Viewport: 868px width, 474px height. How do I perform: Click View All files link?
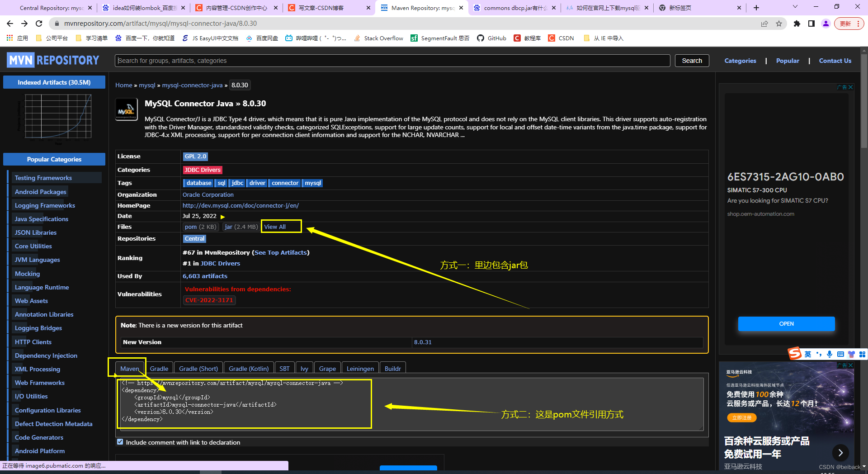pyautogui.click(x=275, y=227)
